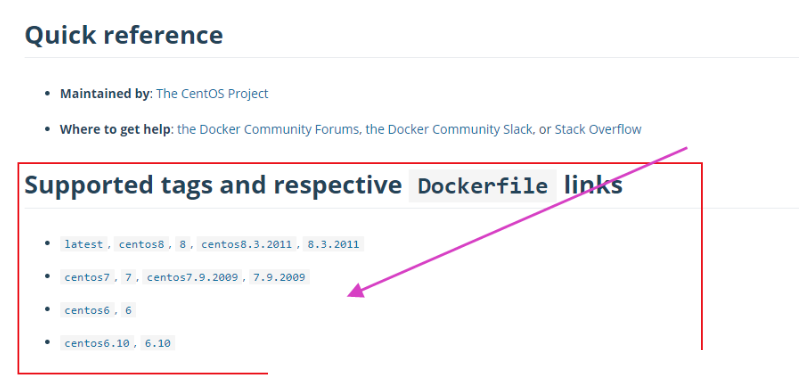Click the 8 tag link
Screen dimensions: 806x389
click(x=182, y=244)
